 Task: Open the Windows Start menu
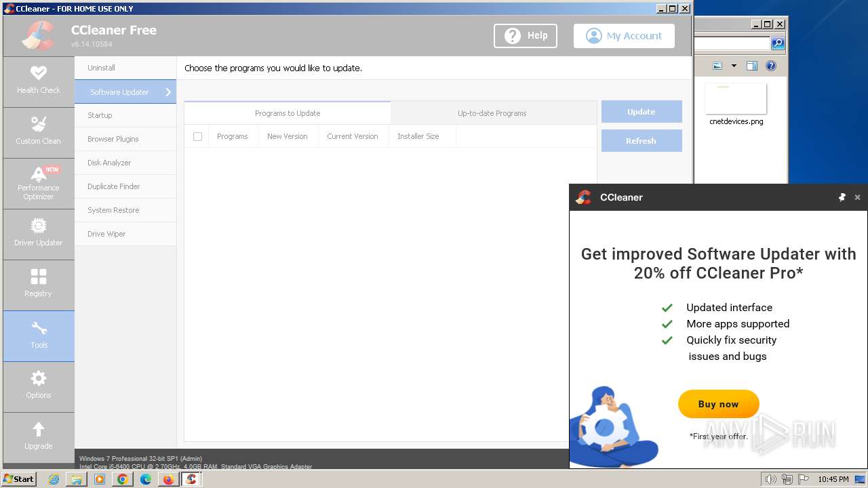(x=19, y=479)
